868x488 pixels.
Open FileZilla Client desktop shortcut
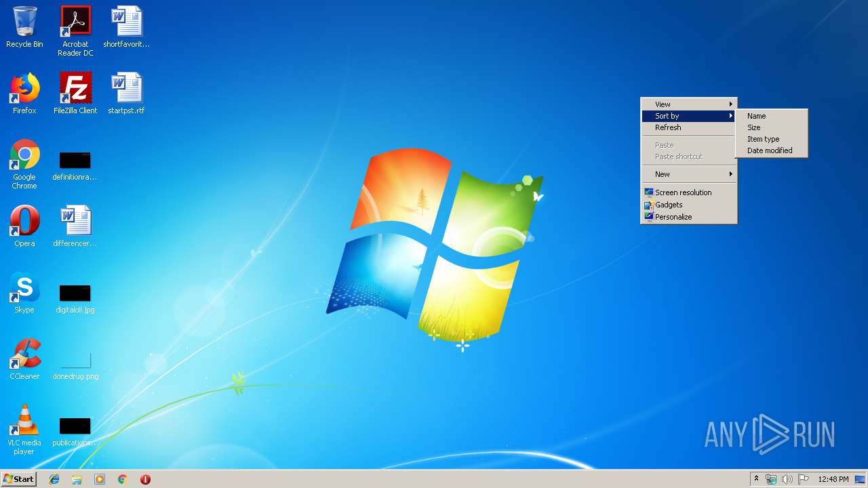click(x=75, y=94)
